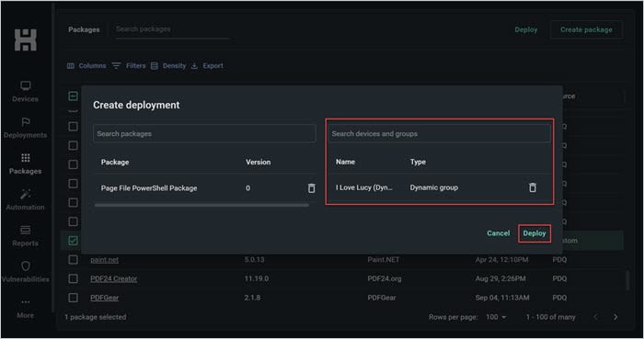This screenshot has width=644, height=339.
Task: Open the Deployments sidebar section
Action: pyautogui.click(x=25, y=128)
